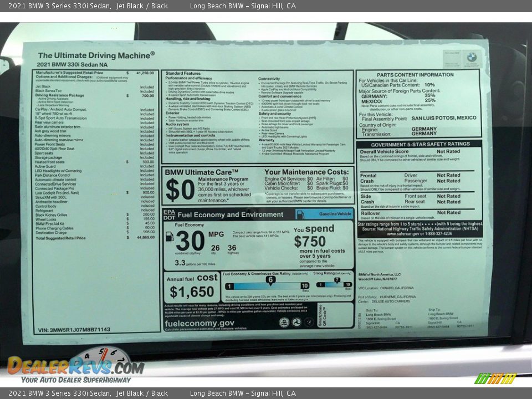Click the 36 highway MPG value
This screenshot has height=399, width=532.
coord(232,248)
